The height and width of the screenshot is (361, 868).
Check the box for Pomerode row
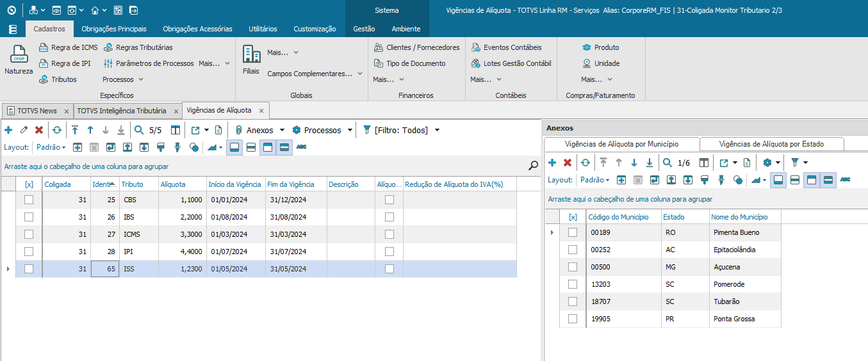pyautogui.click(x=573, y=284)
